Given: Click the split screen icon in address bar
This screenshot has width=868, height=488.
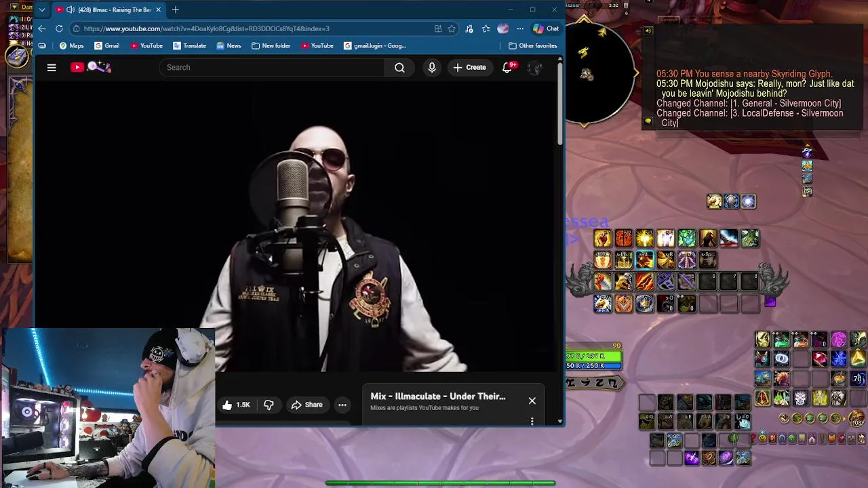Looking at the screenshot, I should (438, 28).
